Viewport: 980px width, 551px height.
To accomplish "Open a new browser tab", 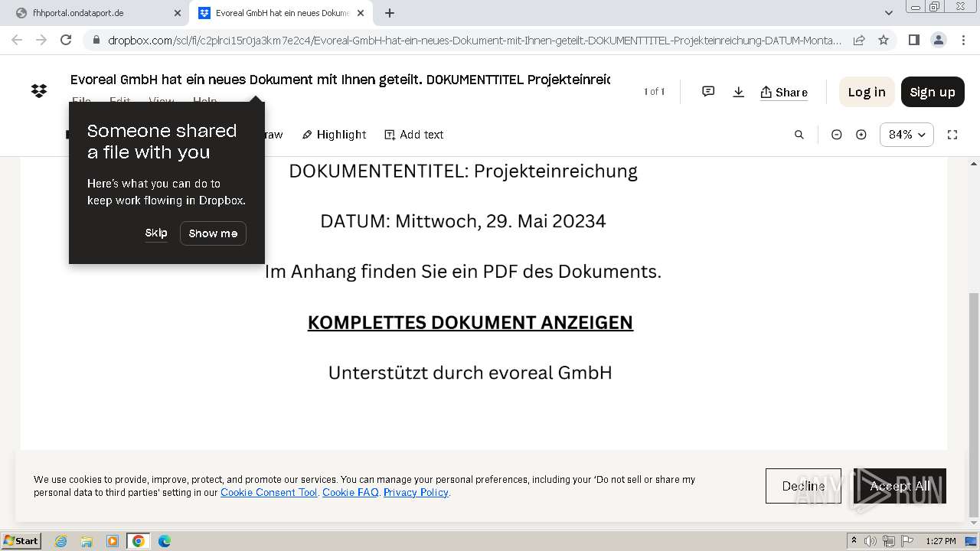I will click(390, 13).
